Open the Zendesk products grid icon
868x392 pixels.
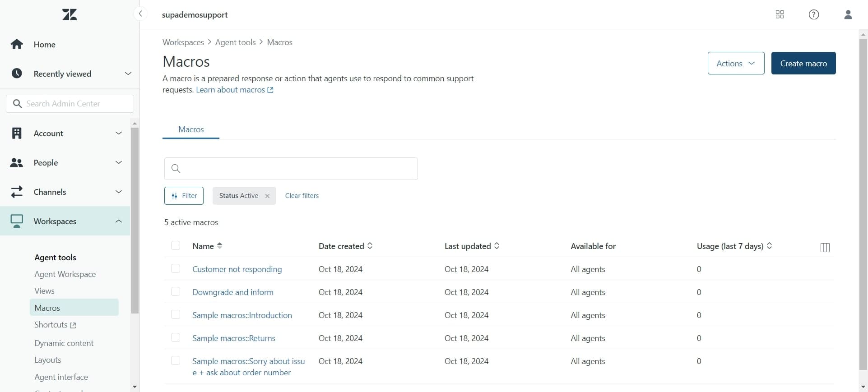780,14
